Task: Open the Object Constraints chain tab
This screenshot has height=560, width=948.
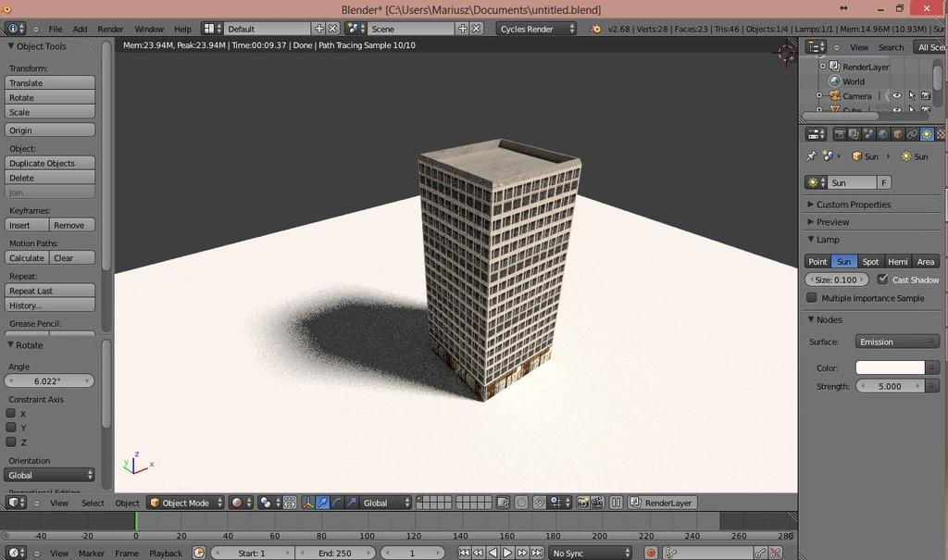Action: [912, 134]
